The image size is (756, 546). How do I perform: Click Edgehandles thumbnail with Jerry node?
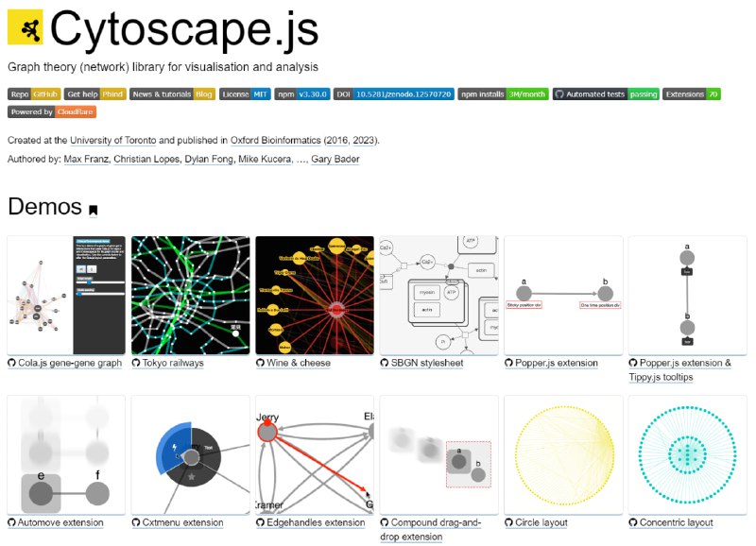[315, 455]
